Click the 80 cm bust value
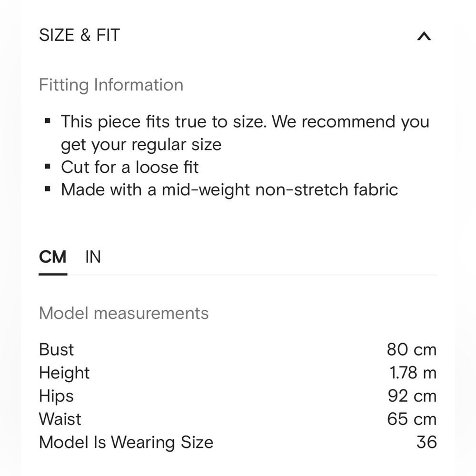The image size is (476, 476). pyautogui.click(x=411, y=349)
